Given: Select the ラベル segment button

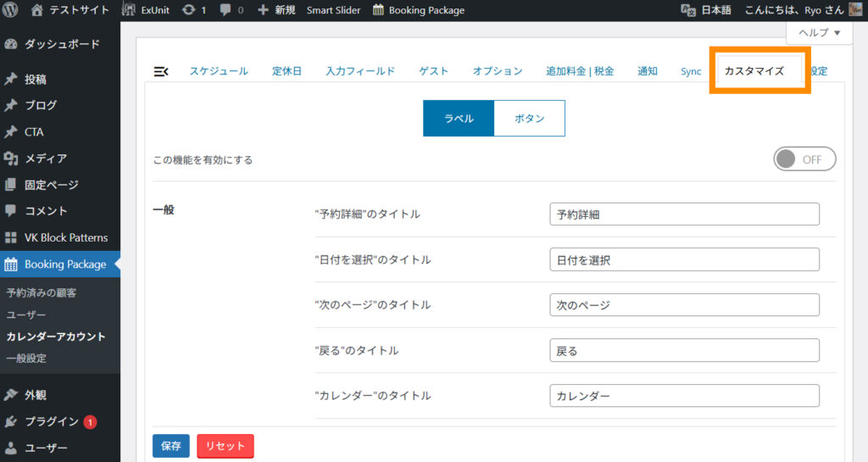Looking at the screenshot, I should point(458,119).
